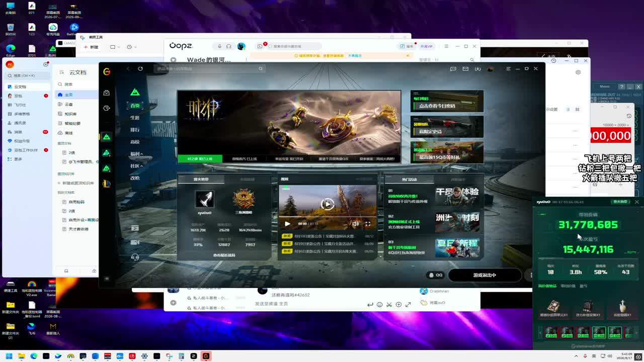Screen dimensions: 644x362
Task: Click the Oopz microphone icon
Action: coord(219,46)
